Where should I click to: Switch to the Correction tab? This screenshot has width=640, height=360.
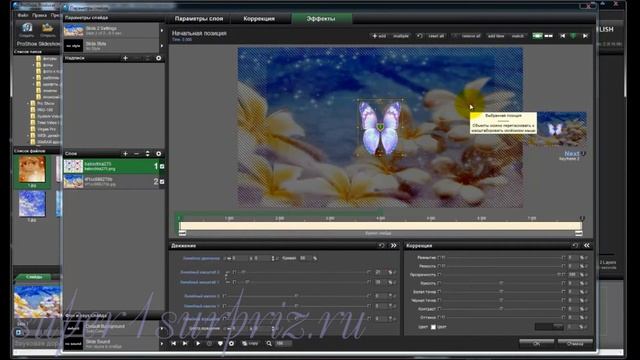259,19
